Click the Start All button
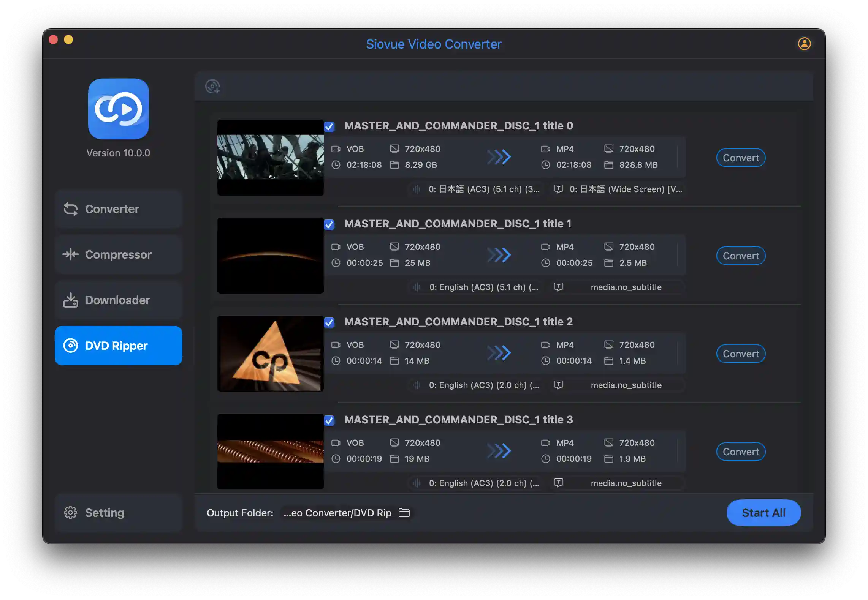The width and height of the screenshot is (868, 600). point(763,513)
